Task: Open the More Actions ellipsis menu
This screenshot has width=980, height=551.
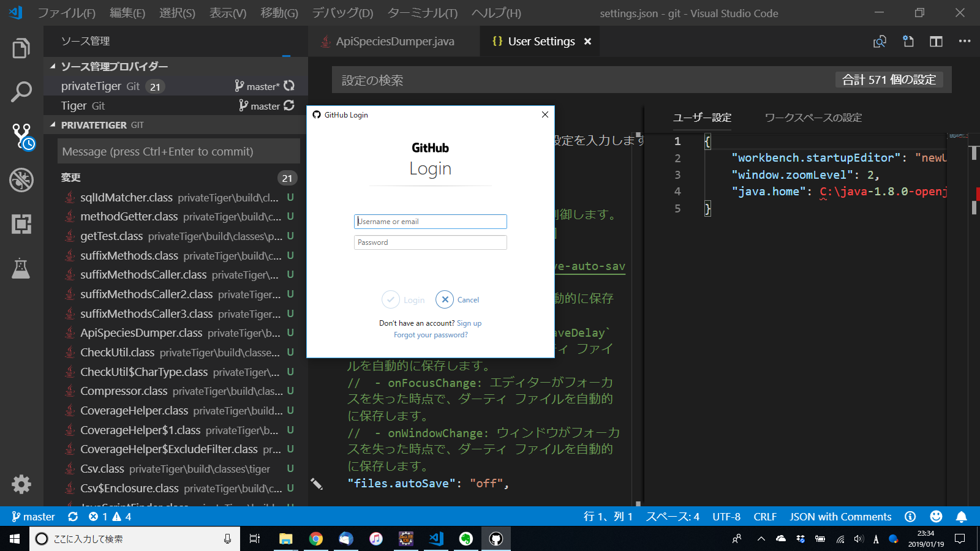Action: [x=965, y=41]
